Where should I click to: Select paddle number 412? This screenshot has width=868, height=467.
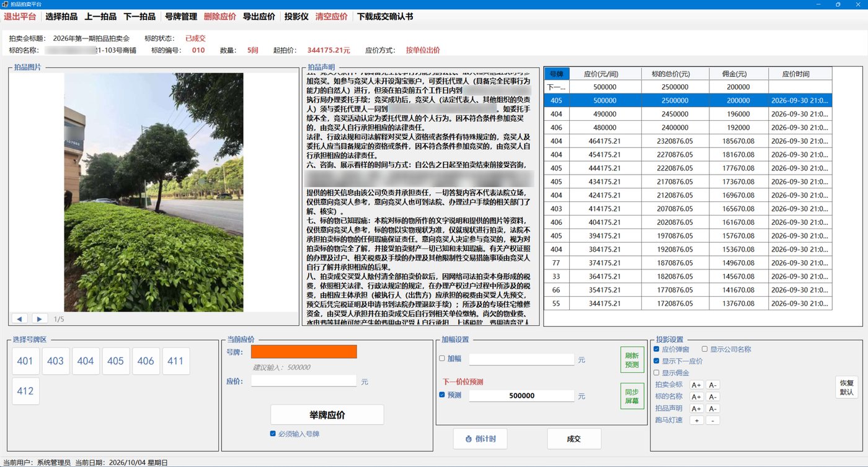point(25,391)
